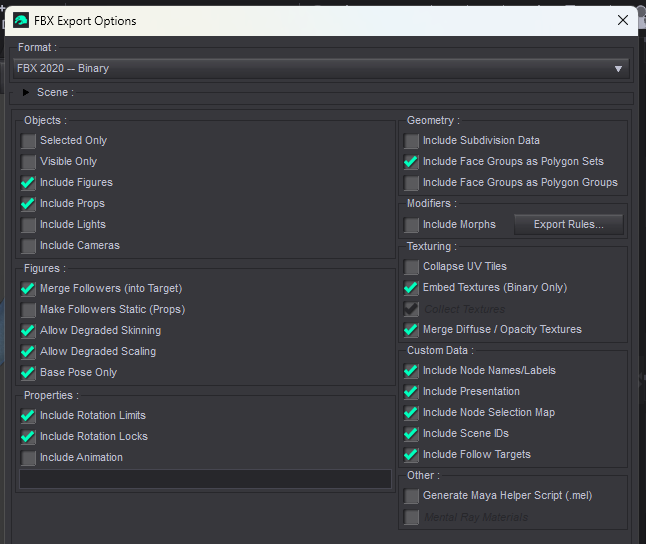Uncheck Include Presentation
Screen dimensions: 646x544
(411, 392)
